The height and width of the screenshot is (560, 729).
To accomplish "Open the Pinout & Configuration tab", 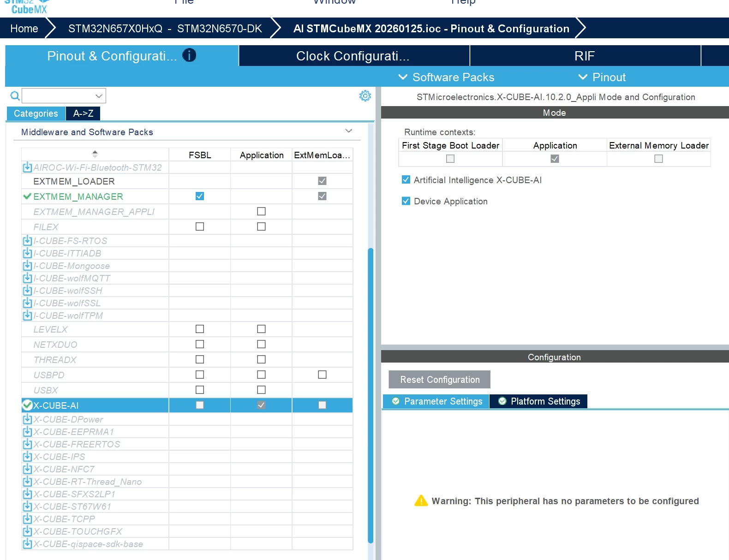I will [x=122, y=56].
